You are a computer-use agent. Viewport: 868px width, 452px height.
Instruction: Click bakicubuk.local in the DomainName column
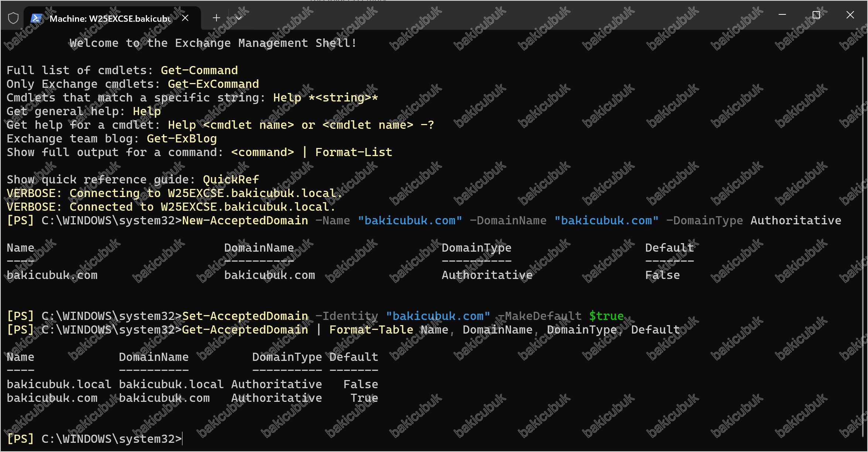coord(171,384)
